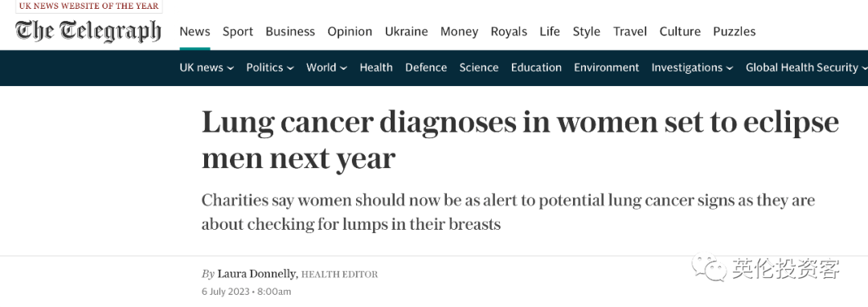Click The Telegraph logo
The image size is (868, 307).
coord(88,31)
